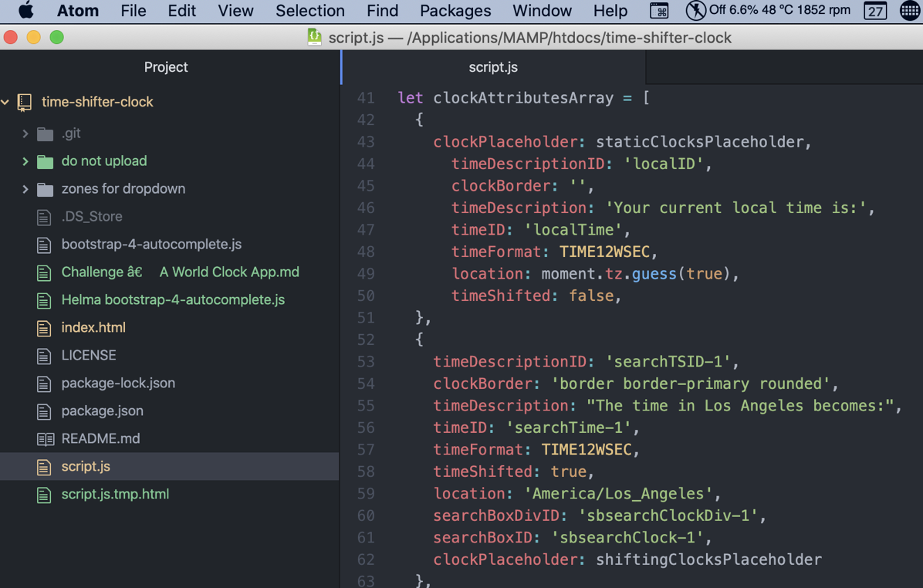Open the Selection menu
The image size is (923, 588).
(309, 11)
